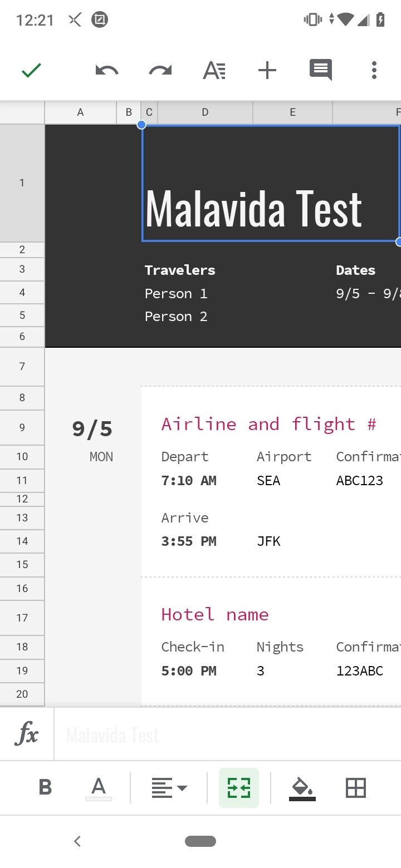Select column D header

pos(205,112)
